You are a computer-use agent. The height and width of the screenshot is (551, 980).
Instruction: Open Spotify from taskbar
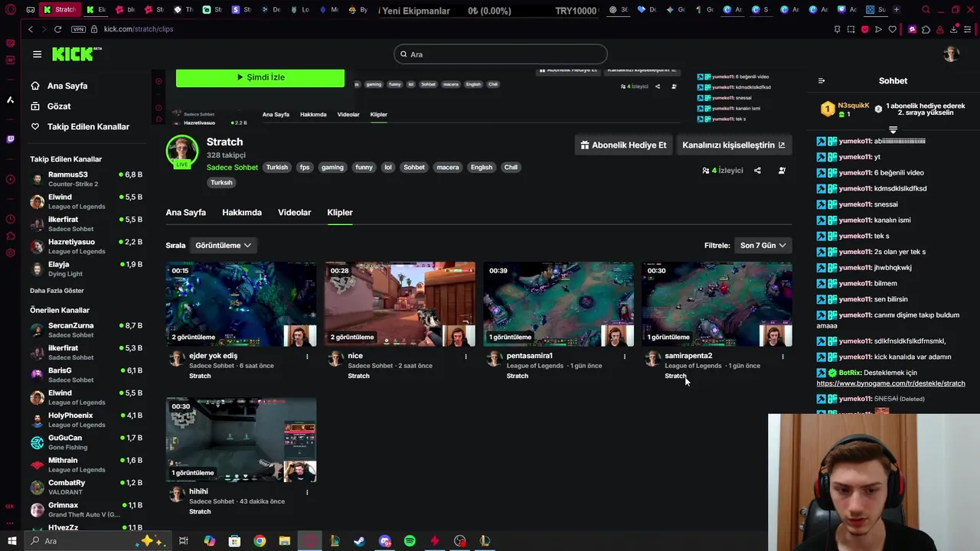tap(410, 541)
